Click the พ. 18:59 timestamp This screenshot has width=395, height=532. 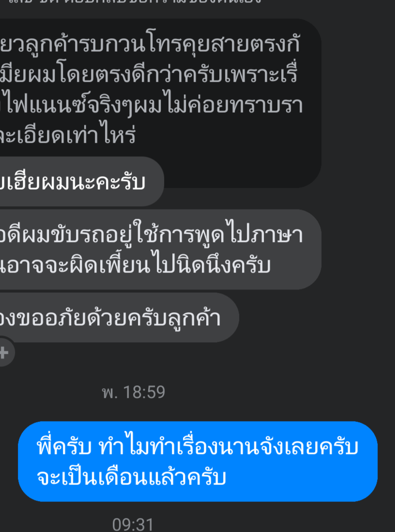(x=134, y=392)
